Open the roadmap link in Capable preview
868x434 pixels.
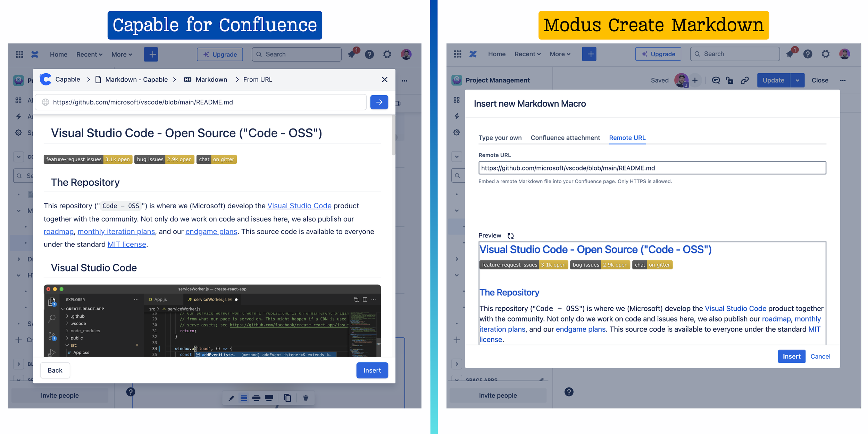(x=59, y=232)
